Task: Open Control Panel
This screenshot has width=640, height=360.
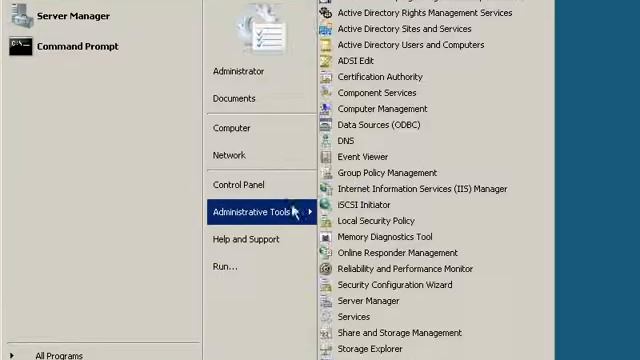Action: click(238, 184)
